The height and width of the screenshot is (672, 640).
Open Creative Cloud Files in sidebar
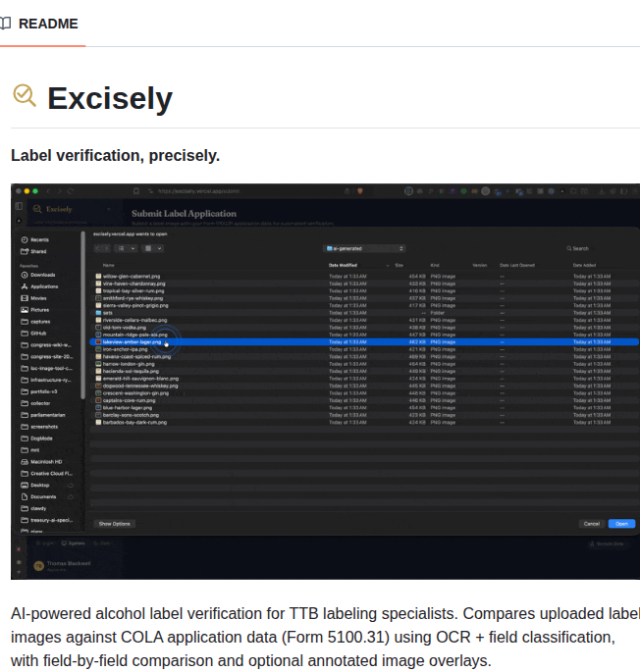point(51,474)
